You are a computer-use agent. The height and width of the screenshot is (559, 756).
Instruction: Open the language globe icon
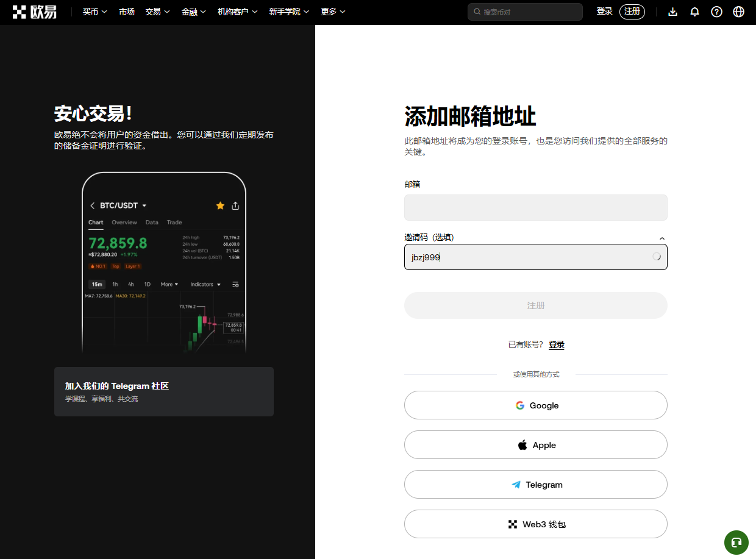[738, 12]
